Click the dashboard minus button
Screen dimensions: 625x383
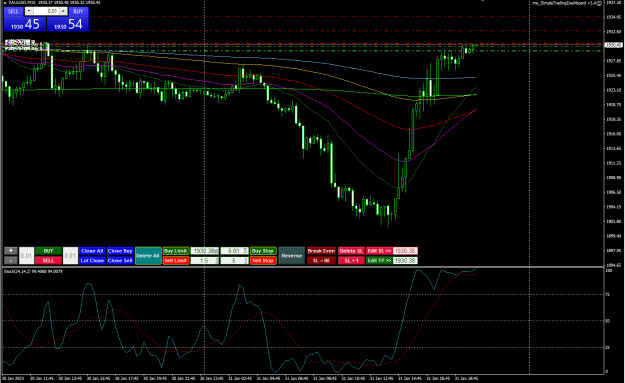(11, 261)
